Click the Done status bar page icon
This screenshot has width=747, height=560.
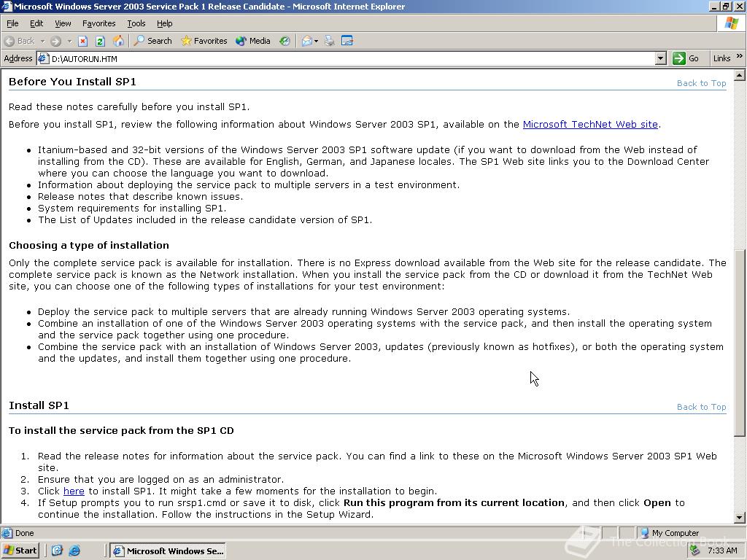(7, 533)
